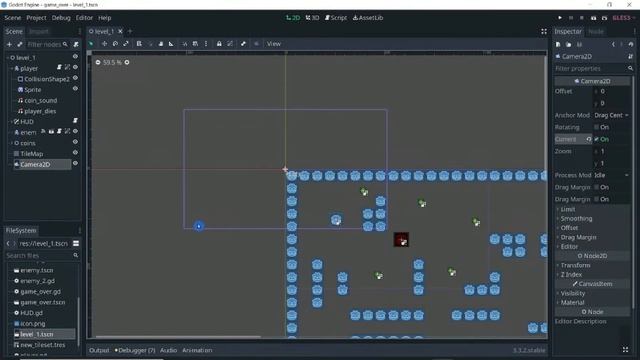This screenshot has width=640, height=360.
Task: Open the Debug menu
Action: pos(61,18)
